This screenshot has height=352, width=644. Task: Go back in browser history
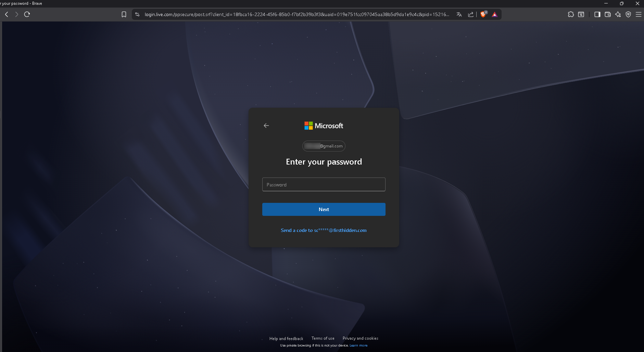(x=7, y=14)
